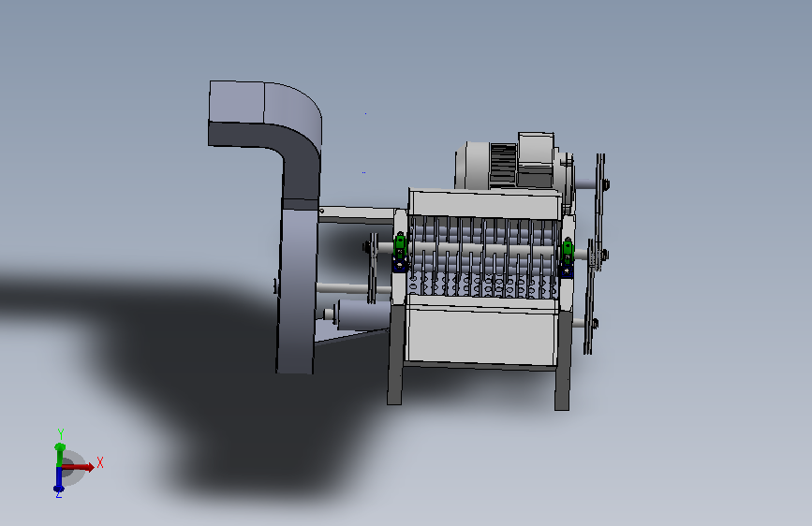Click the blue Z axis of the triad
812x526 pixels.
coord(58,479)
